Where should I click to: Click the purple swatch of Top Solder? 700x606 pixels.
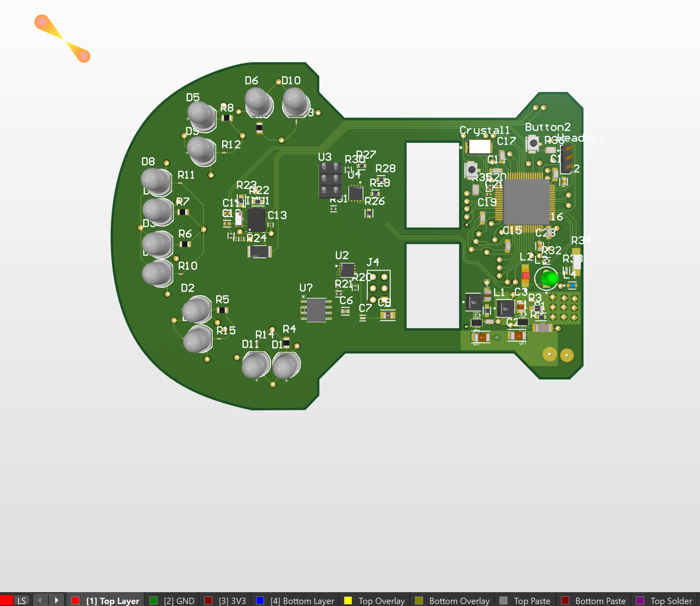tap(640, 600)
